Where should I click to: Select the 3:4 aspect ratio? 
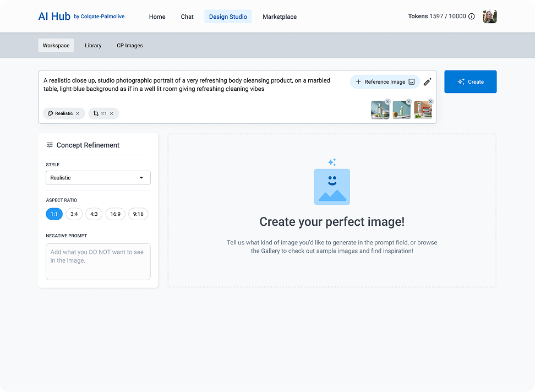pyautogui.click(x=74, y=214)
